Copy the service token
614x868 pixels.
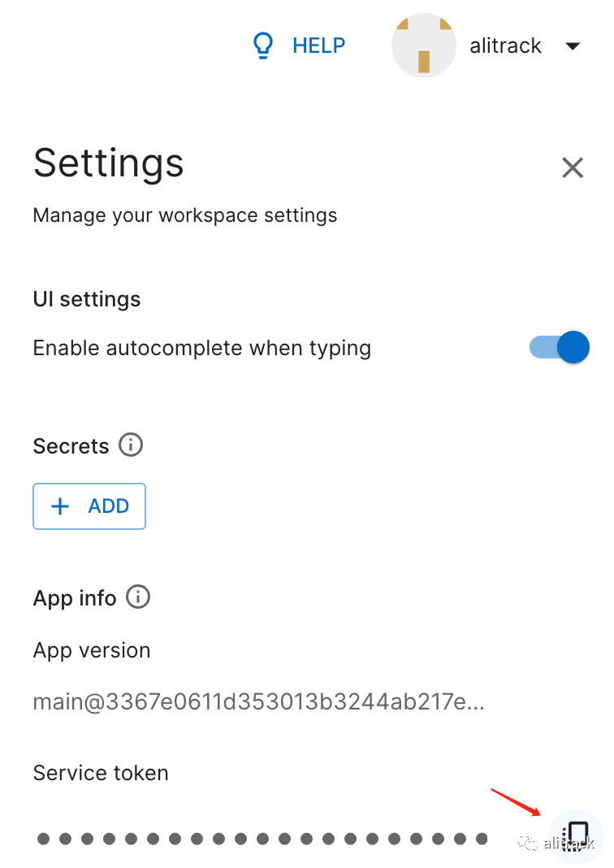(577, 835)
